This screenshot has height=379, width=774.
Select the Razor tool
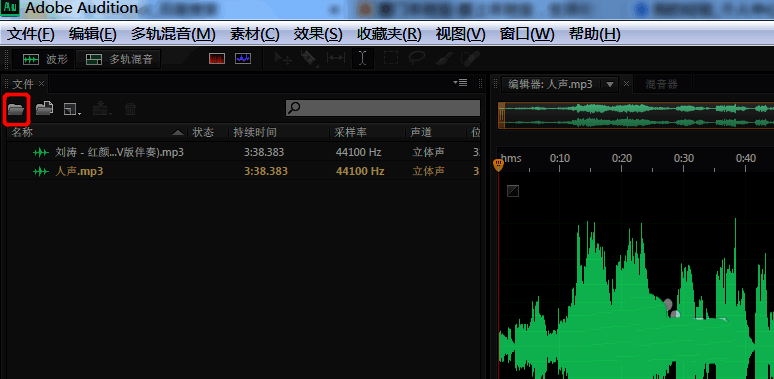point(309,59)
